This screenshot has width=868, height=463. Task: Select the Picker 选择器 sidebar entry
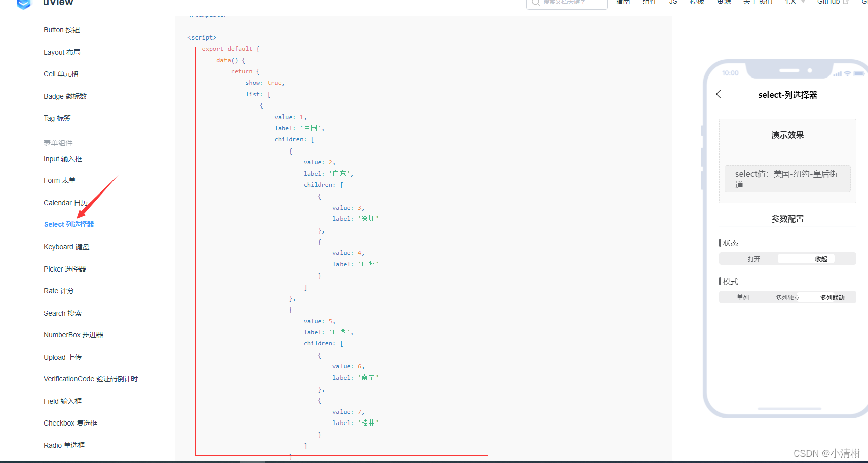(x=64, y=268)
